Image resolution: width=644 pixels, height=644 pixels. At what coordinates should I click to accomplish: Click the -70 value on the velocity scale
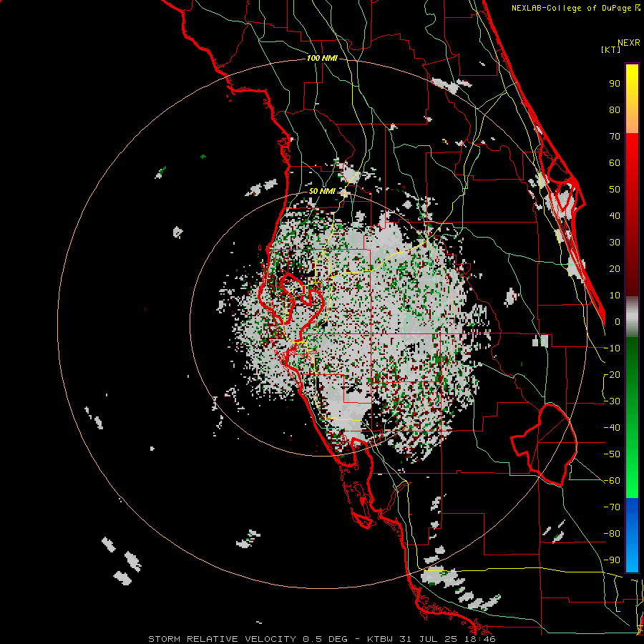(x=612, y=507)
